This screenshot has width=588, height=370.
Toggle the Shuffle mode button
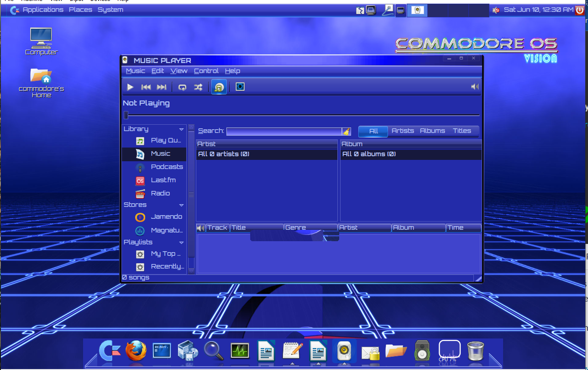click(198, 87)
